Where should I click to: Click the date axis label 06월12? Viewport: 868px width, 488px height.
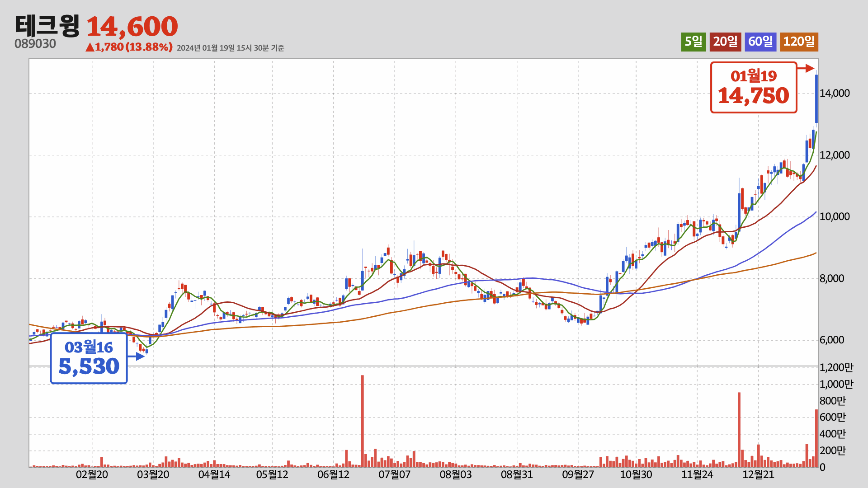[x=334, y=475]
